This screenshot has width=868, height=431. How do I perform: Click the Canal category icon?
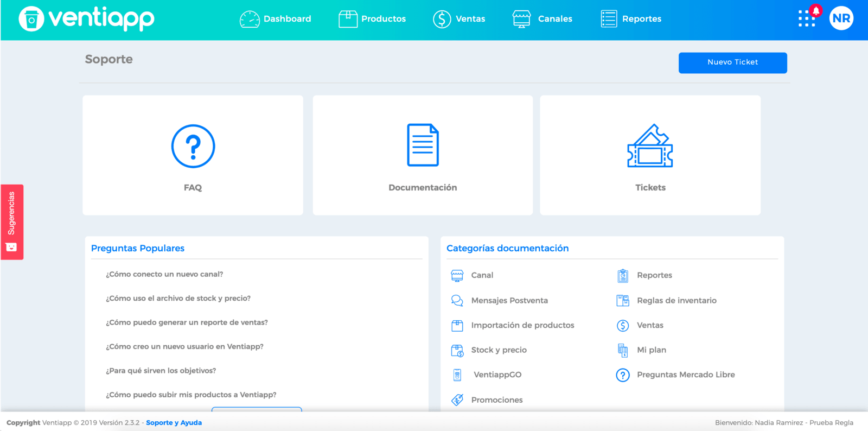pos(457,276)
